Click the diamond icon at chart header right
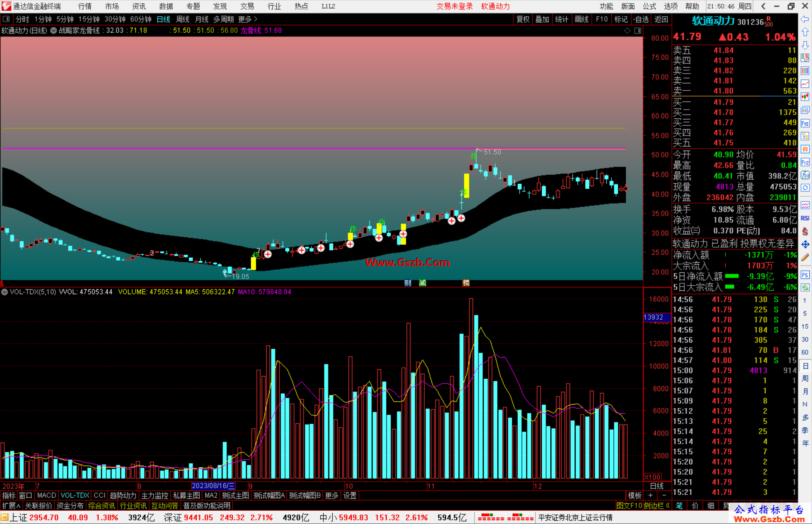Screen dimensions: 812x524 (627, 30)
